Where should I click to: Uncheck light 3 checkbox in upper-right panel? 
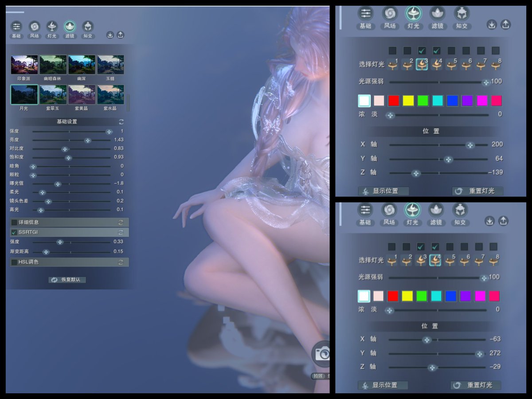click(x=422, y=51)
